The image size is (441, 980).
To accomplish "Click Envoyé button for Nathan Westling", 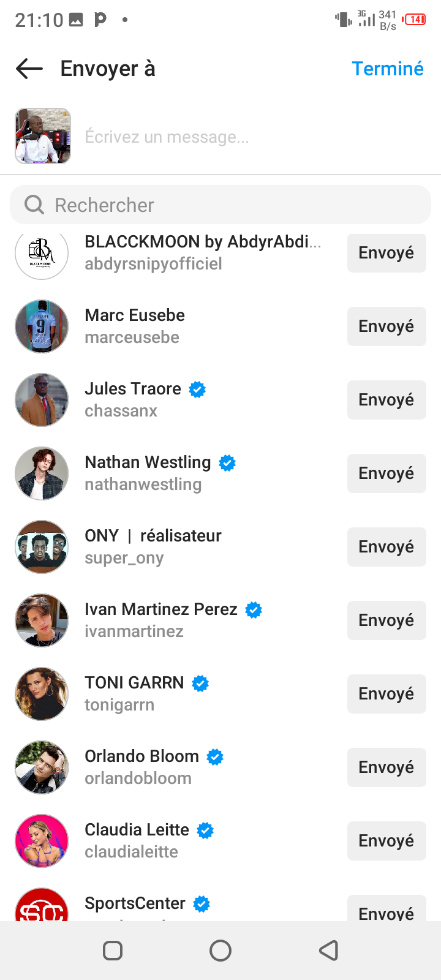I will point(386,473).
